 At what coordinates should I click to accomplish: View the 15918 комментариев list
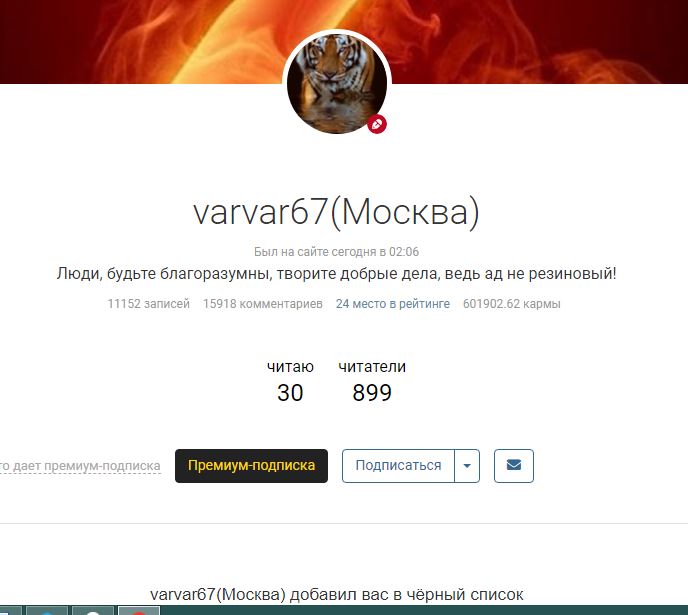(x=262, y=304)
